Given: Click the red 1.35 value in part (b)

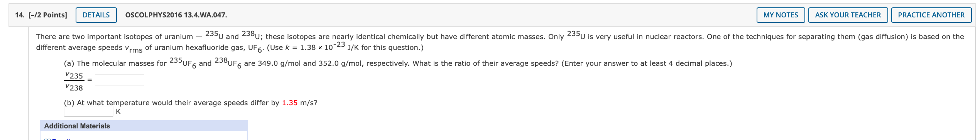Looking at the screenshot, I should (x=289, y=103).
